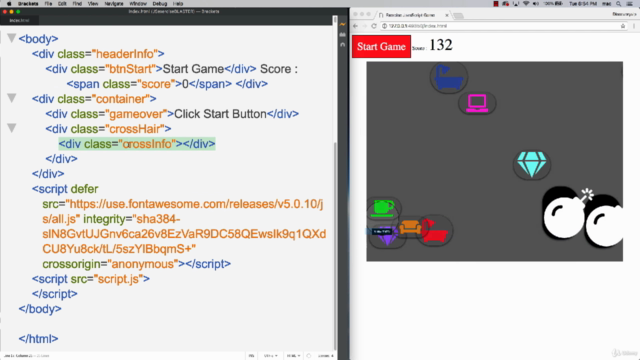
Task: Open the Find menu
Action: pos(77,4)
